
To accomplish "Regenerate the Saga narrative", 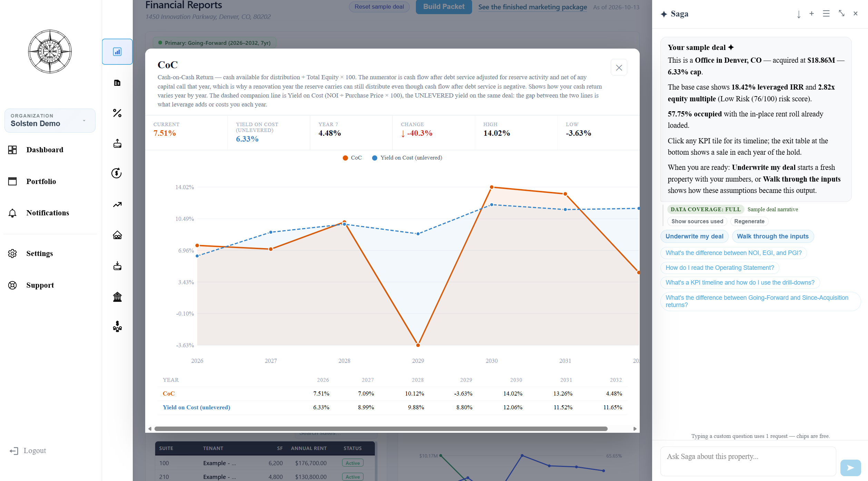I will [749, 221].
